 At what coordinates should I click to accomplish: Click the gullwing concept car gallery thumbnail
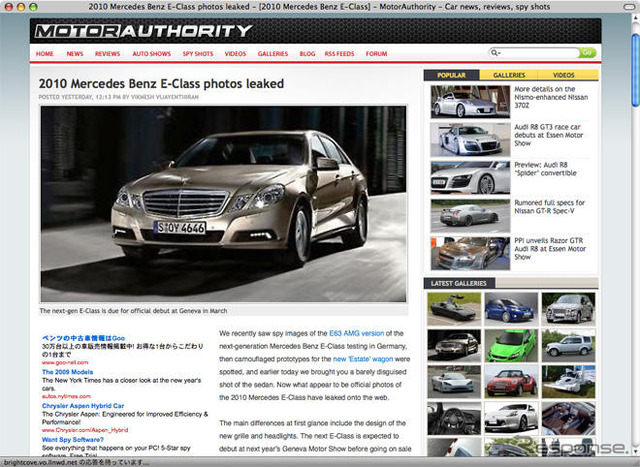(454, 309)
